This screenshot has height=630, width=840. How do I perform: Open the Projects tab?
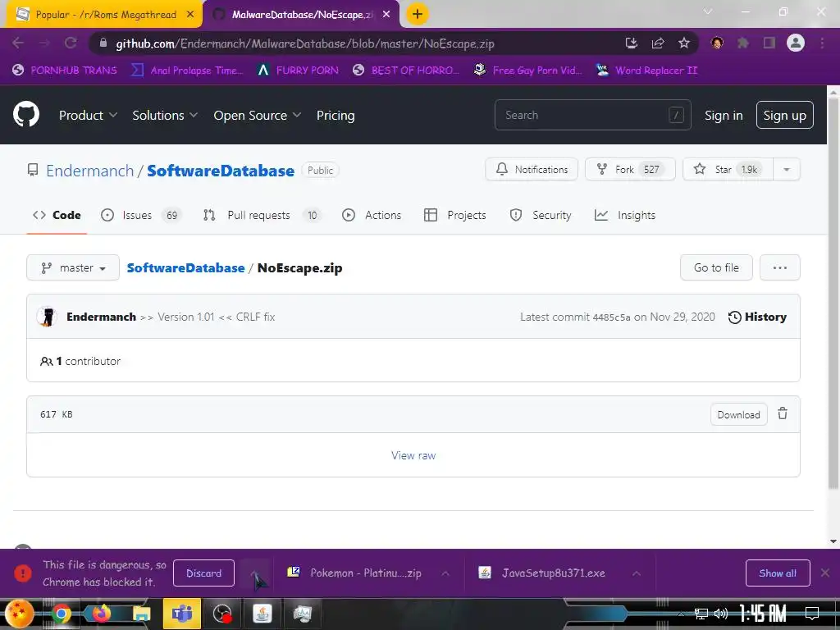454,215
